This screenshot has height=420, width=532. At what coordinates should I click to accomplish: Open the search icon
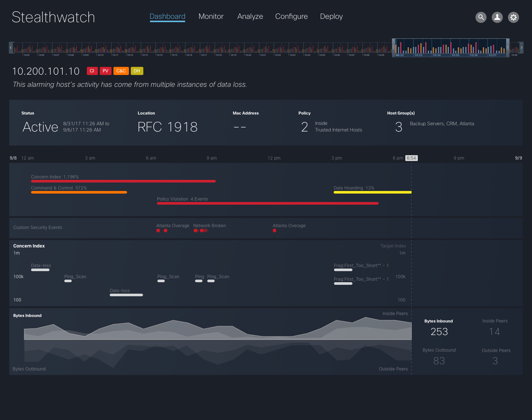coord(481,17)
